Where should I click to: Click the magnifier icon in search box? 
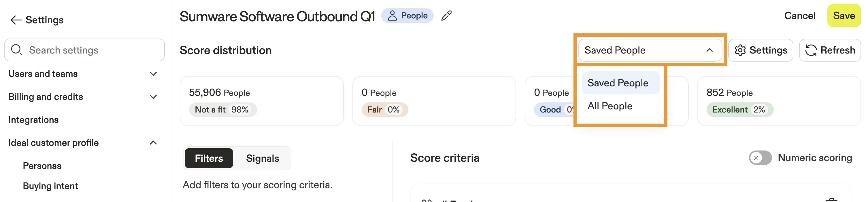16,50
